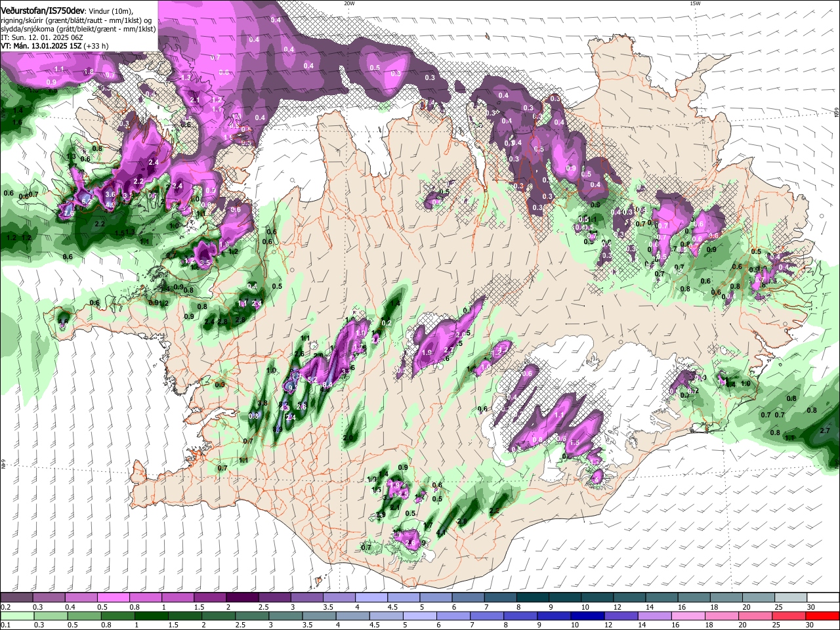Click the "20W" longitude label
Screen dimensions: 840x630
[349, 3]
